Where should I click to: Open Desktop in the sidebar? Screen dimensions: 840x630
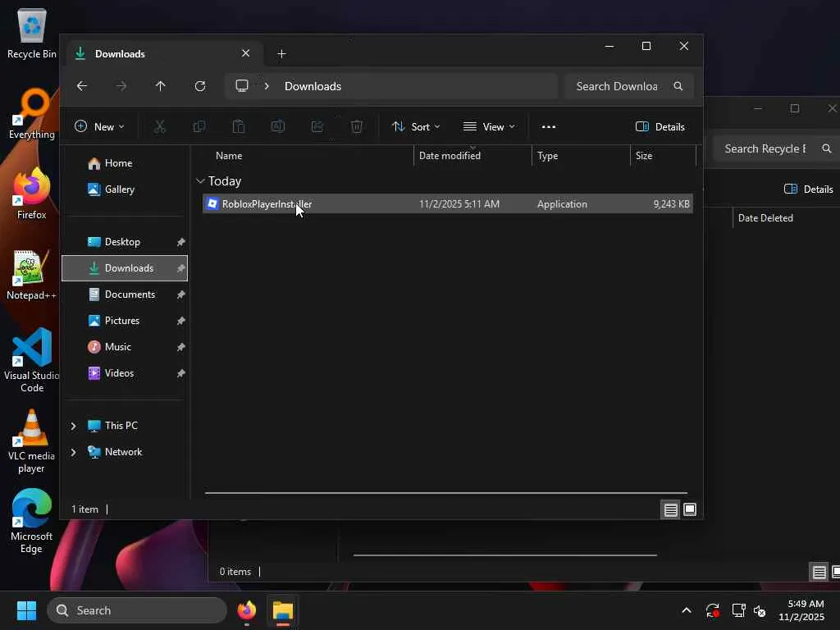tap(125, 242)
